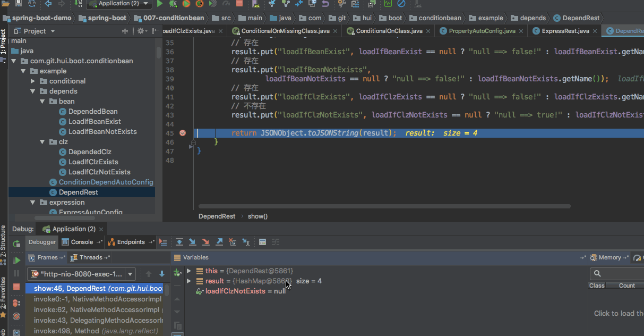Screen dimensions: 644x336
Task: Select the Step Over debugger icon
Action: pos(179,242)
